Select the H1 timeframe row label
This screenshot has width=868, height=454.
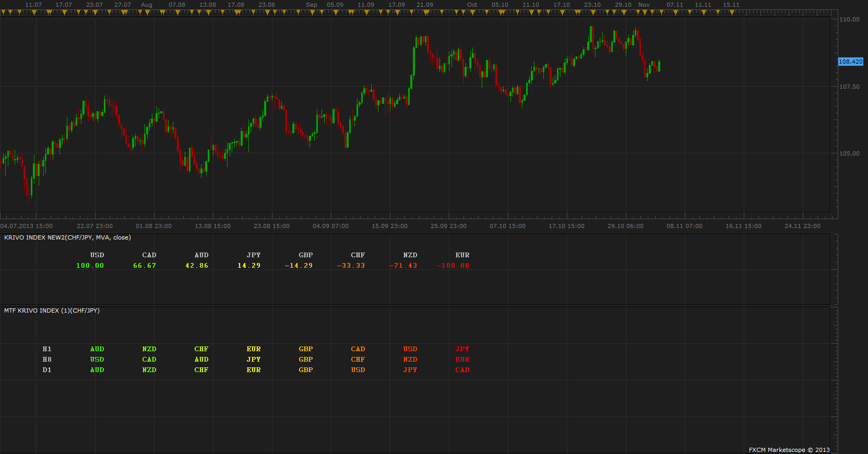click(47, 349)
